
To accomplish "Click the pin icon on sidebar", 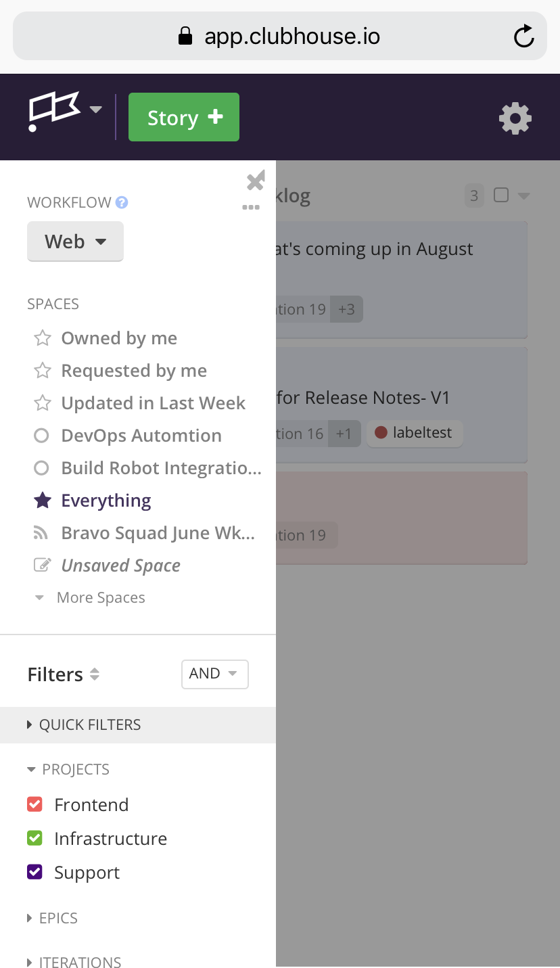I will [255, 181].
